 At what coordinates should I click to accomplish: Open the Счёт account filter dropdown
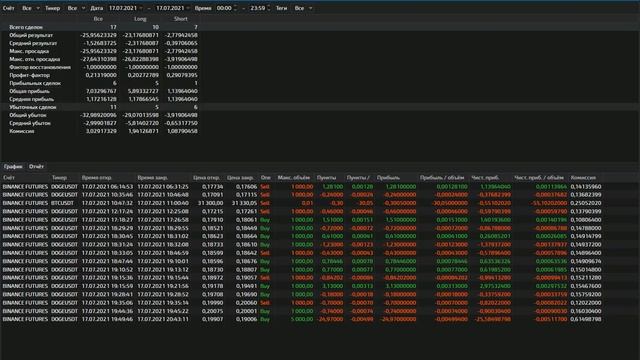coord(30,8)
